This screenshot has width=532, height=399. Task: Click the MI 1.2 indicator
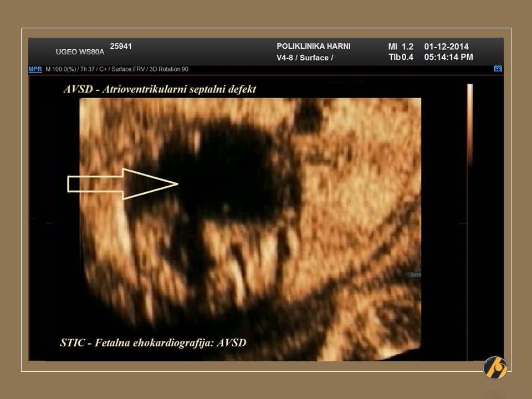point(401,47)
